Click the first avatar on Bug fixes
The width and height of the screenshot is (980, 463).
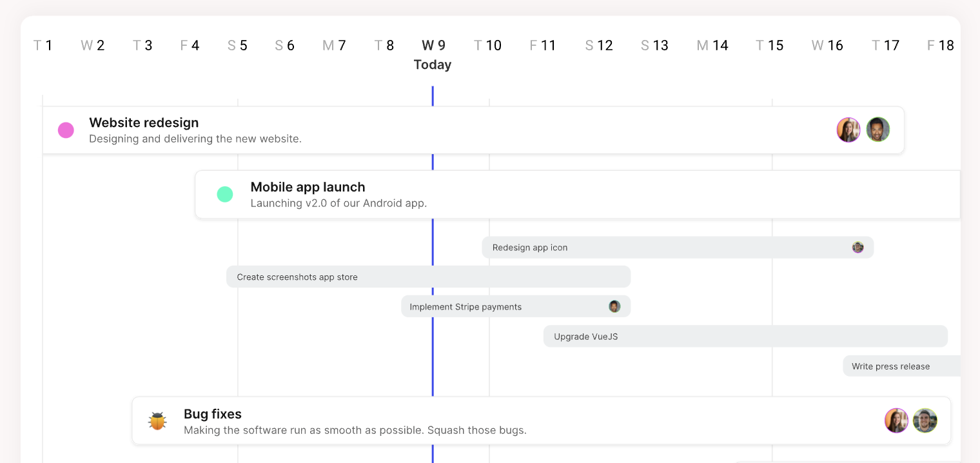pyautogui.click(x=896, y=420)
